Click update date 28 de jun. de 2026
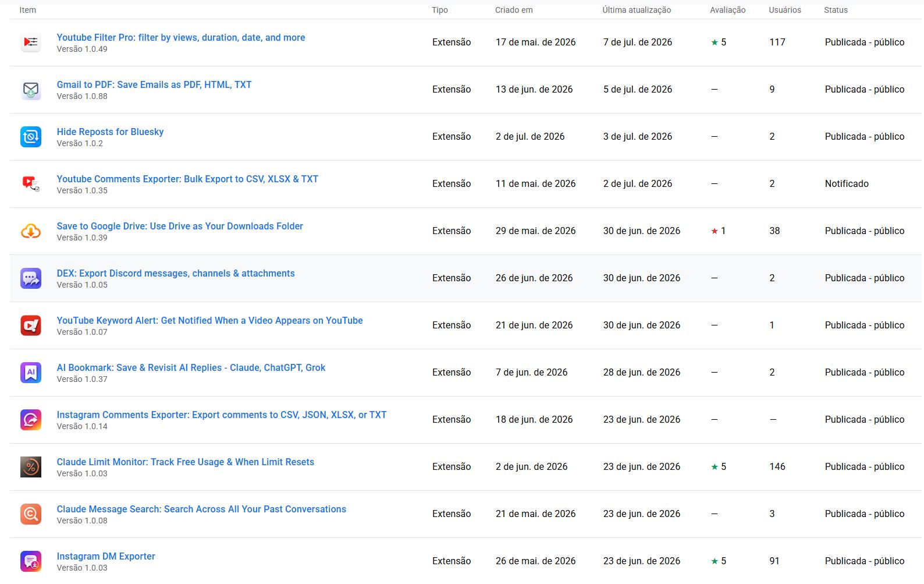Viewport: 924px width, 584px height. pos(642,372)
